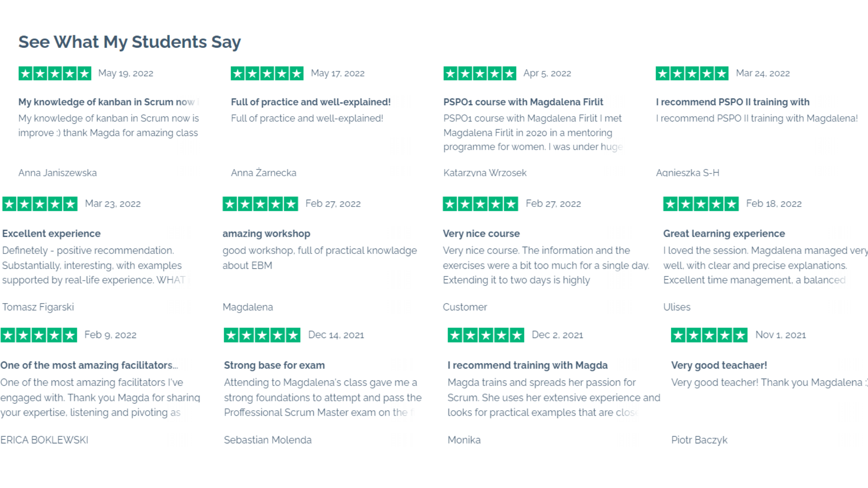868x488 pixels.
Task: Select the five stars beside Dec 14, 2021
Action: click(x=262, y=335)
